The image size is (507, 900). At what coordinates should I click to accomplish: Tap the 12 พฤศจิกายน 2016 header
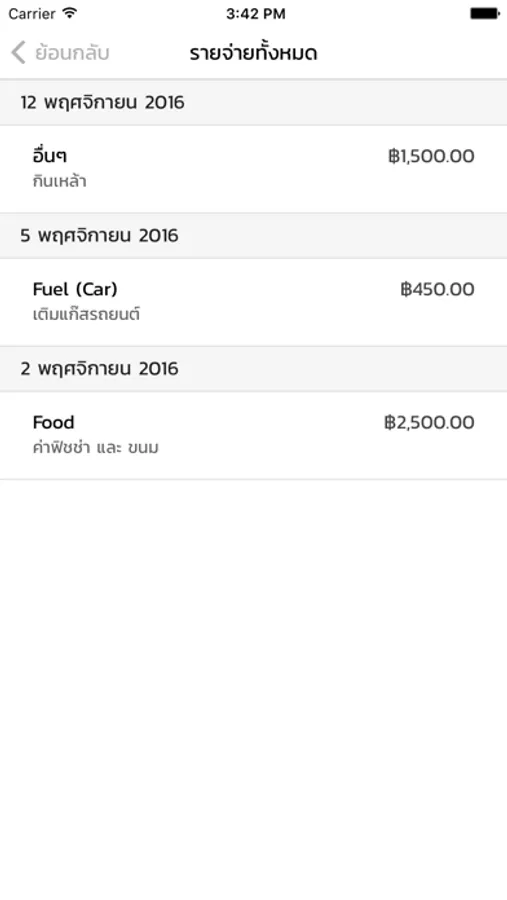coord(253,102)
